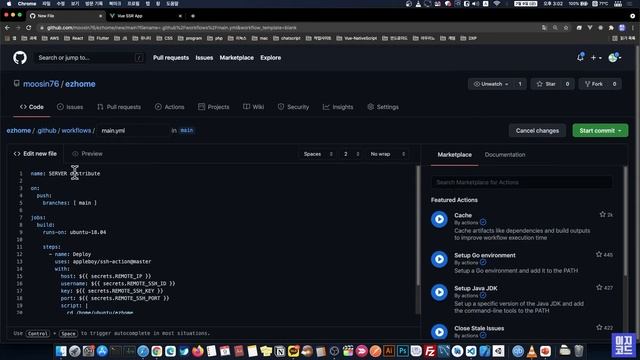Image resolution: width=640 pixels, height=360 pixels.
Task: Switch to the Vue SSR App tab
Action: tap(146, 16)
